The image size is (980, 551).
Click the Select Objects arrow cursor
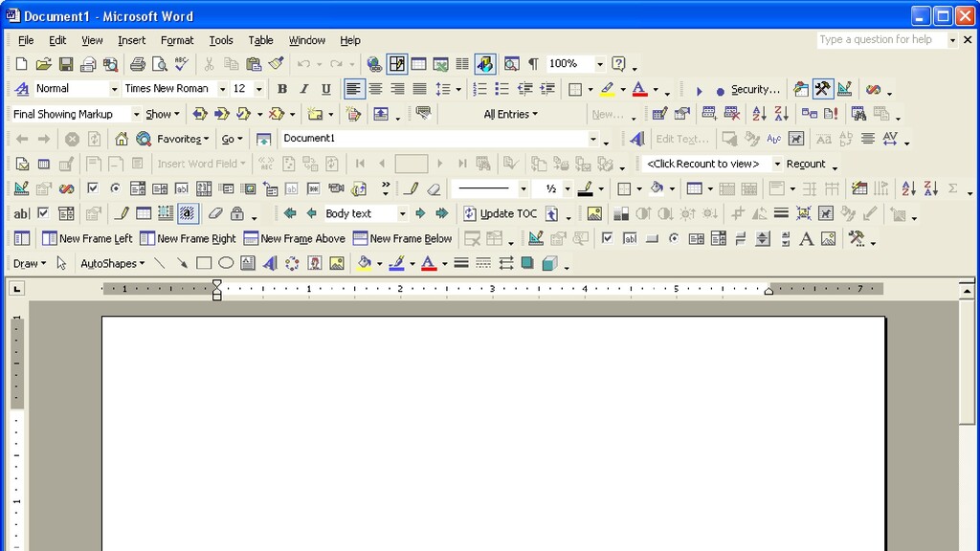[x=61, y=264]
